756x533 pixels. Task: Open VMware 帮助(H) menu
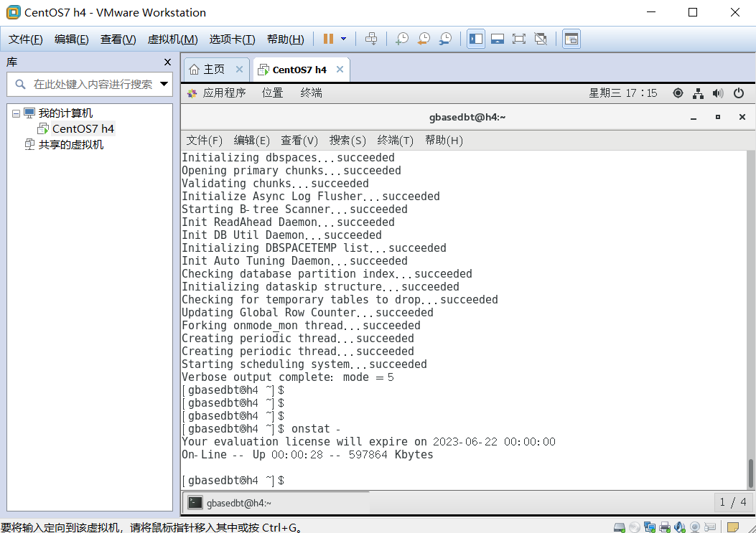[286, 39]
